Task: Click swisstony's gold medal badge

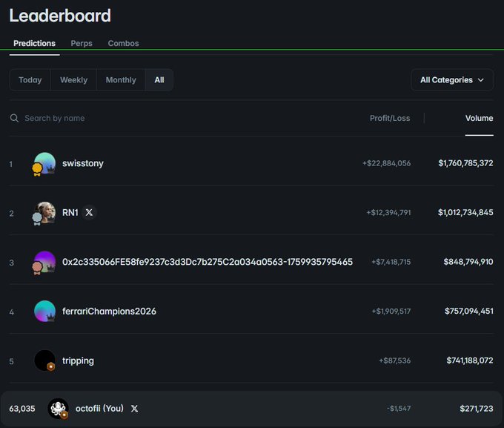Action: tap(37, 169)
